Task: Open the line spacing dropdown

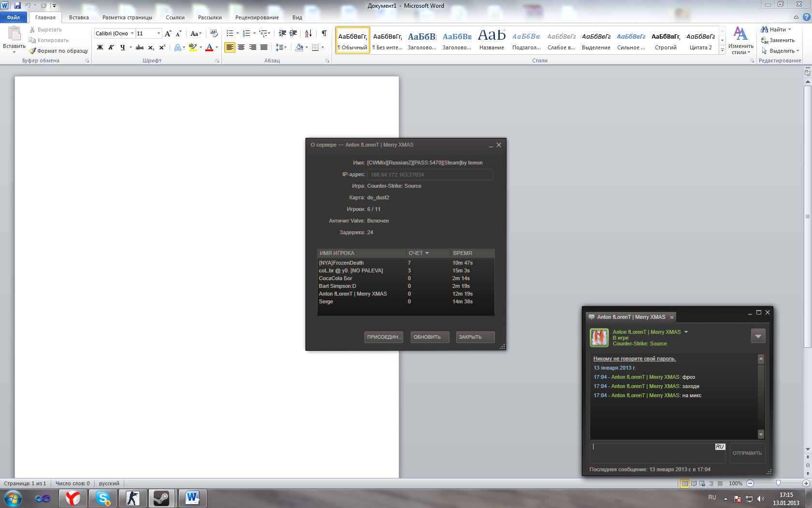Action: pos(281,47)
